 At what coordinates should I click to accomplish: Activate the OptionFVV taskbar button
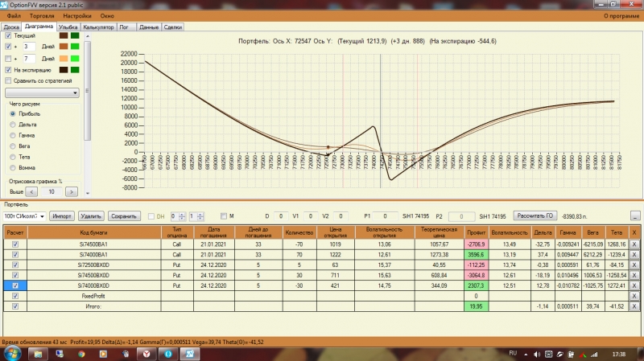(x=190, y=354)
